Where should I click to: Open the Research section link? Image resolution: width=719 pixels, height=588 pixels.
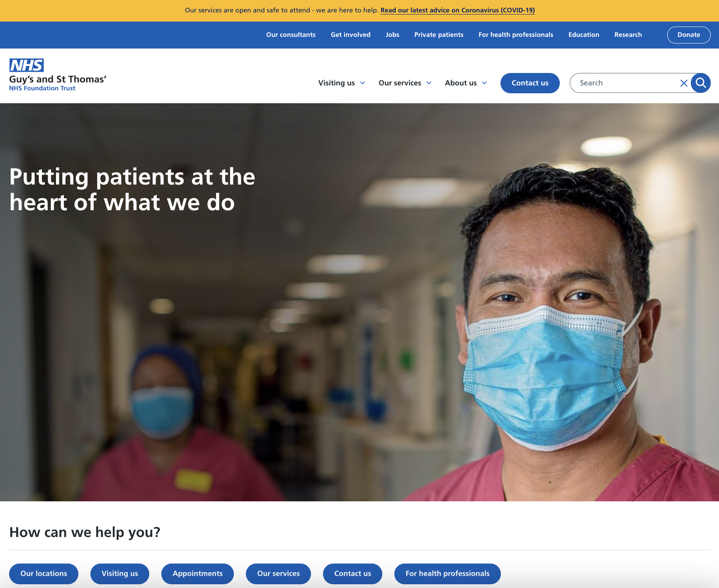tap(628, 35)
